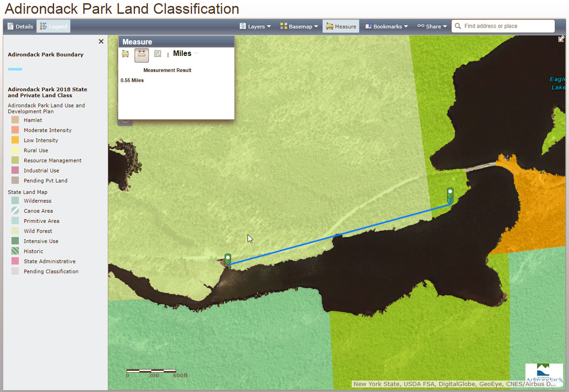
Task: Open the Basemap dropdown
Action: click(x=299, y=27)
